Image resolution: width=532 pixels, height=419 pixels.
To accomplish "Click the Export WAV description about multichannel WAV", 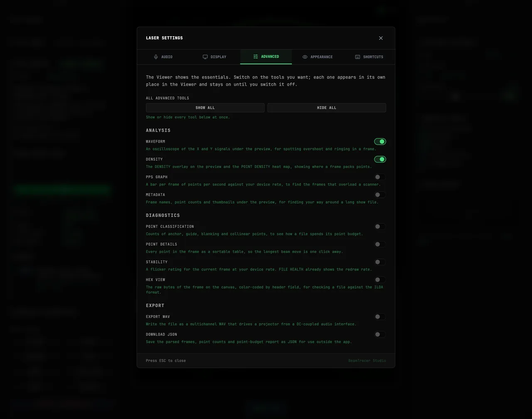I will (x=251, y=324).
